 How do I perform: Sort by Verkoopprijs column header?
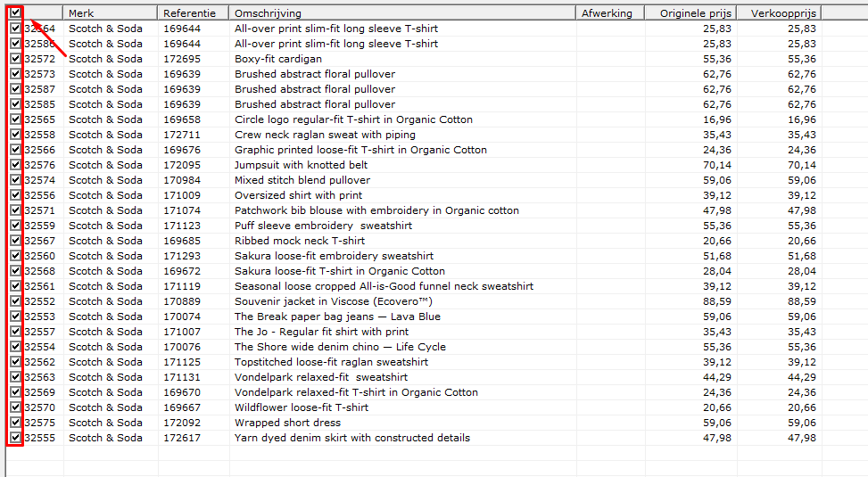tap(780, 13)
